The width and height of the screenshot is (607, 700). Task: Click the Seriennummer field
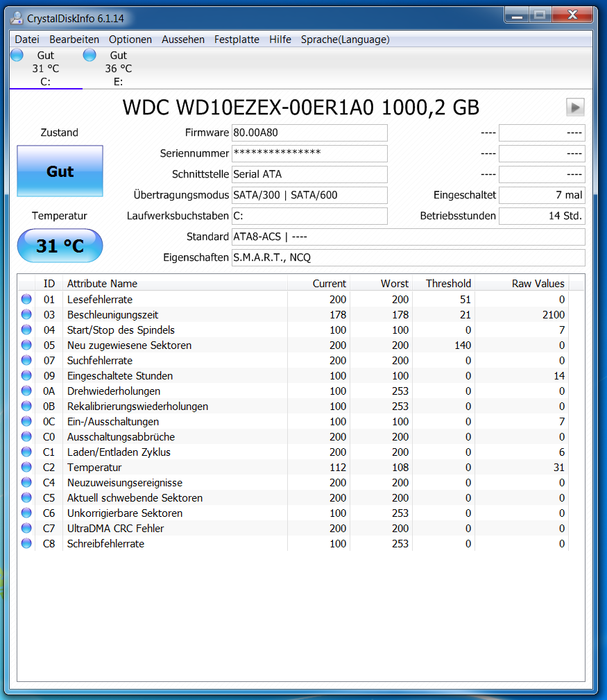coord(309,153)
